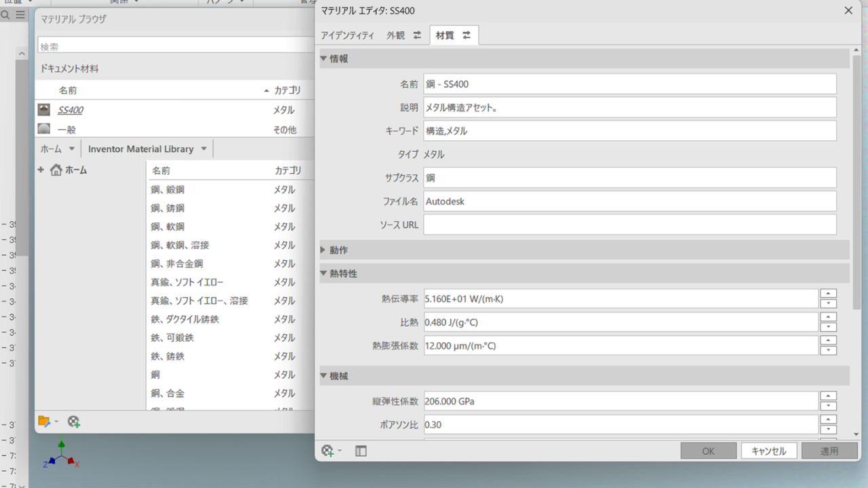
Task: Click the 縦弾性係数 206.000 GPa field
Action: 621,401
